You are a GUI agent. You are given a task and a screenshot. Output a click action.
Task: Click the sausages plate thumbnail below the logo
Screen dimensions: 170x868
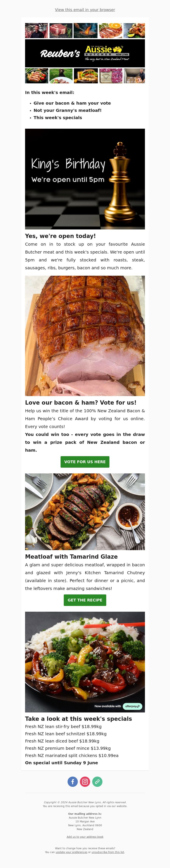[37, 76]
